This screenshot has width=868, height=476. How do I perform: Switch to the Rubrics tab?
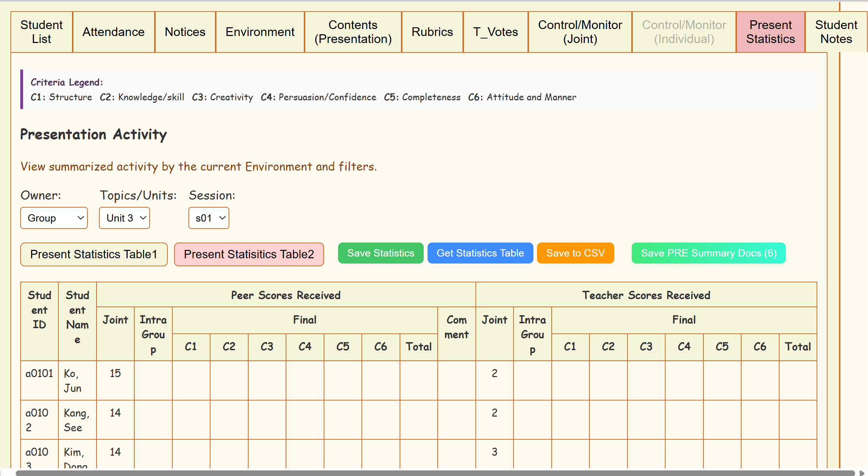432,32
